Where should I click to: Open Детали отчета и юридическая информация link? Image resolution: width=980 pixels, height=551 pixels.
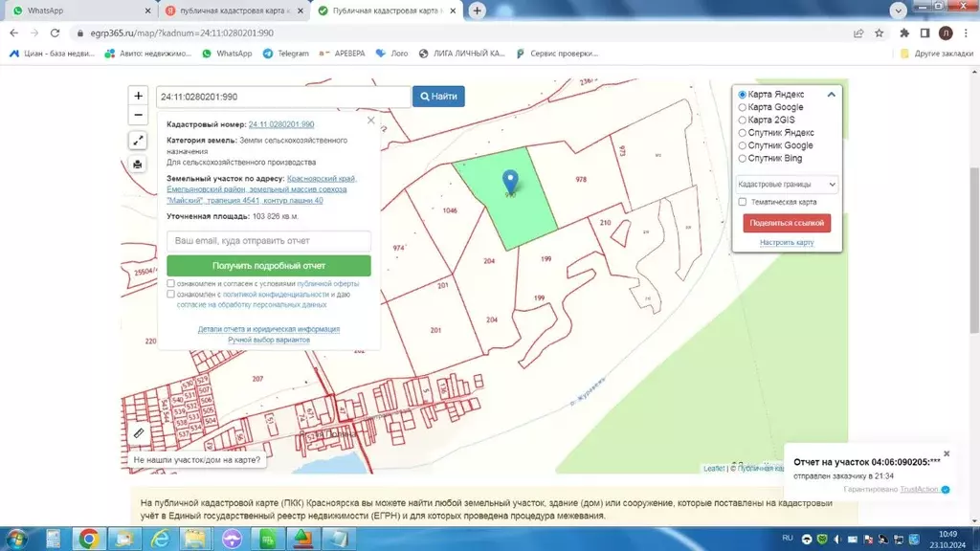coord(269,329)
